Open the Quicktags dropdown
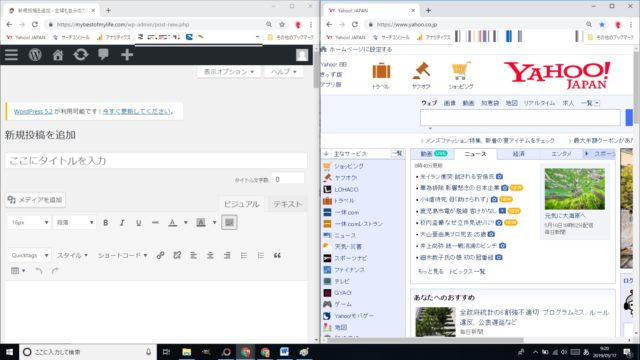This screenshot has height=360, width=640. coord(29,255)
